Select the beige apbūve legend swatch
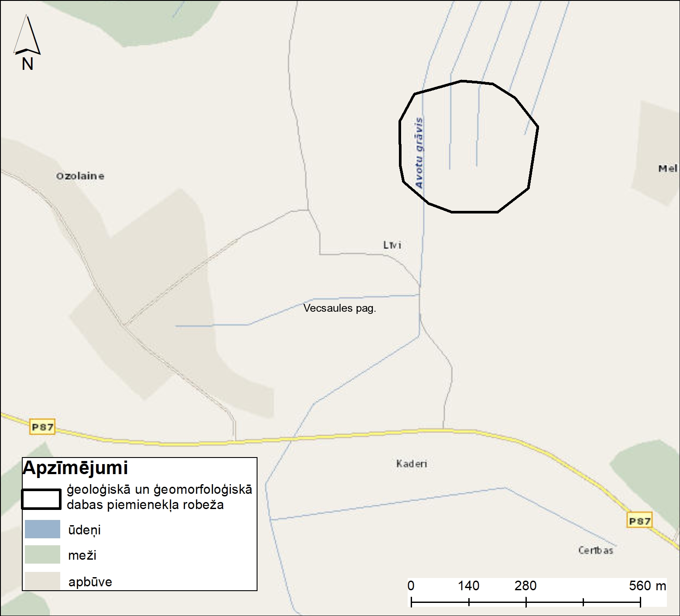680x616 pixels. [42, 581]
